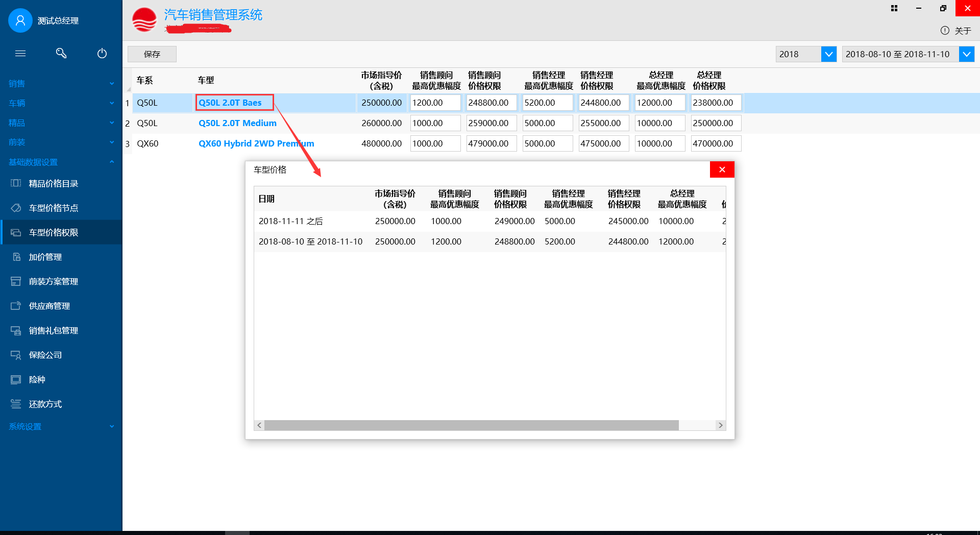Select 保险公司 menu item
The image size is (980, 535).
point(45,355)
